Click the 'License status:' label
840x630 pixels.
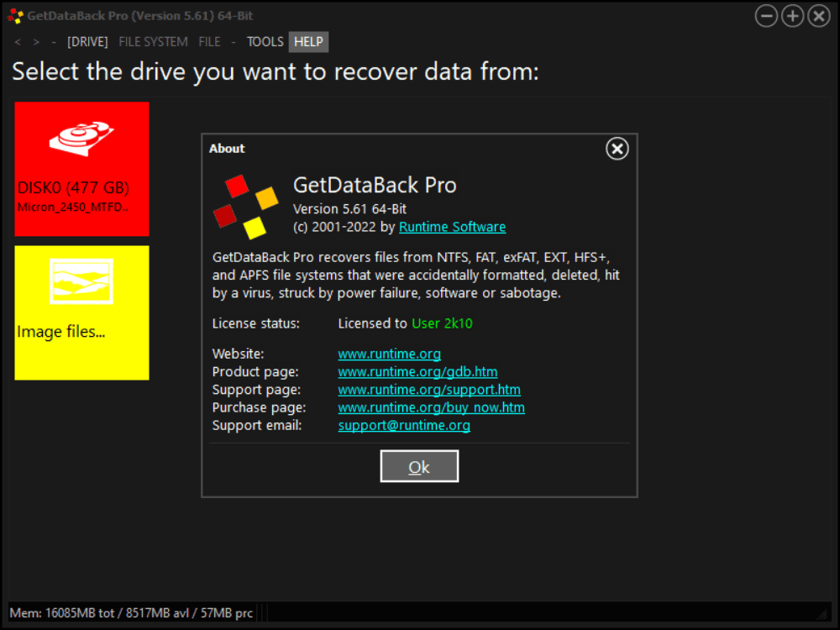click(256, 323)
